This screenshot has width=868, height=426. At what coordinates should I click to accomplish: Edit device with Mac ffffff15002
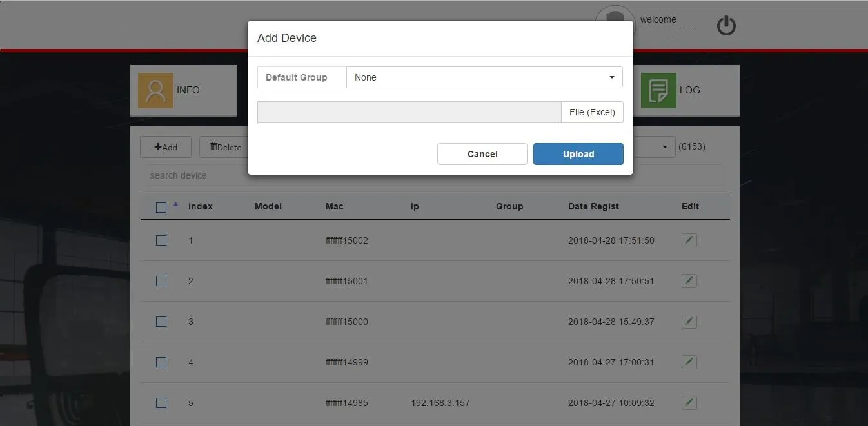(x=689, y=240)
